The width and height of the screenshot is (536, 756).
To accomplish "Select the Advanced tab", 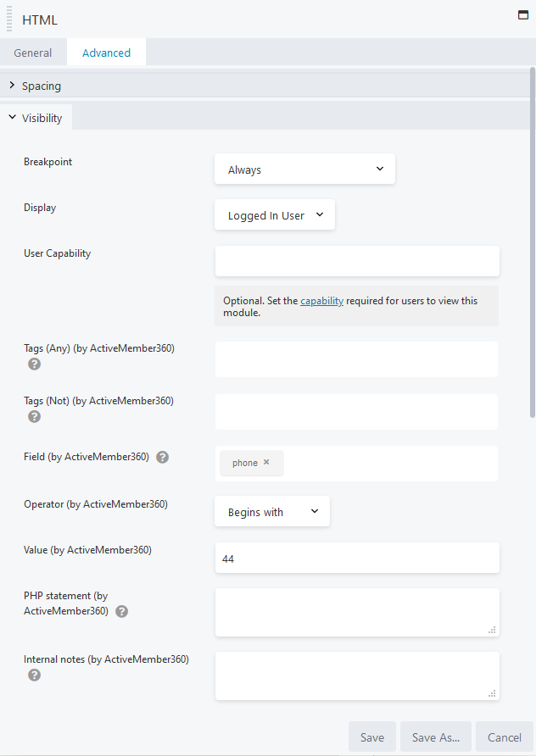I will tap(105, 52).
